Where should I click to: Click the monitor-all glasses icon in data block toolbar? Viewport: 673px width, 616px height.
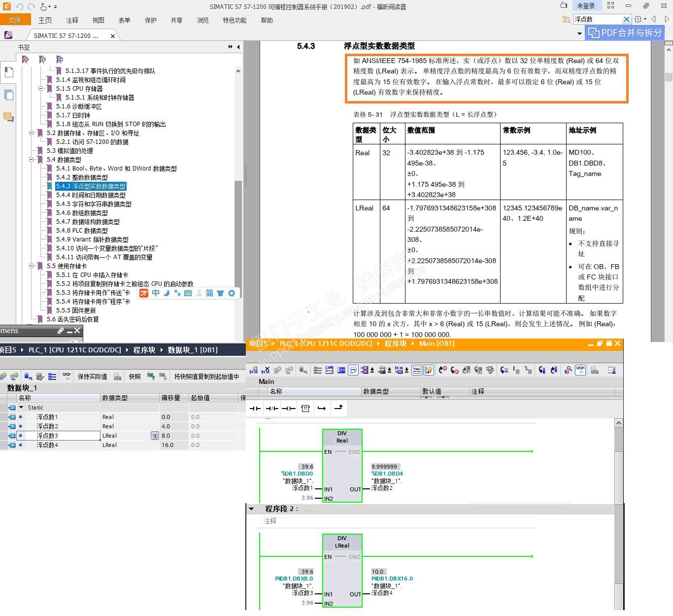coord(66,376)
